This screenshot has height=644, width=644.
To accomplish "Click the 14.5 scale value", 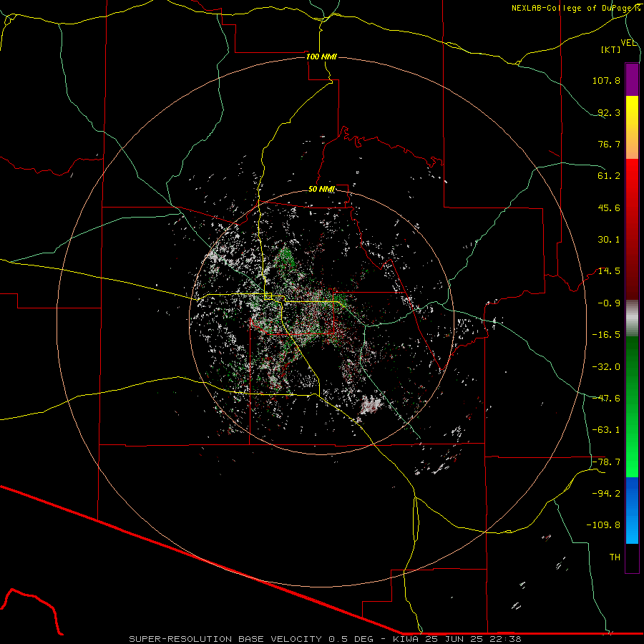I will coord(609,271).
